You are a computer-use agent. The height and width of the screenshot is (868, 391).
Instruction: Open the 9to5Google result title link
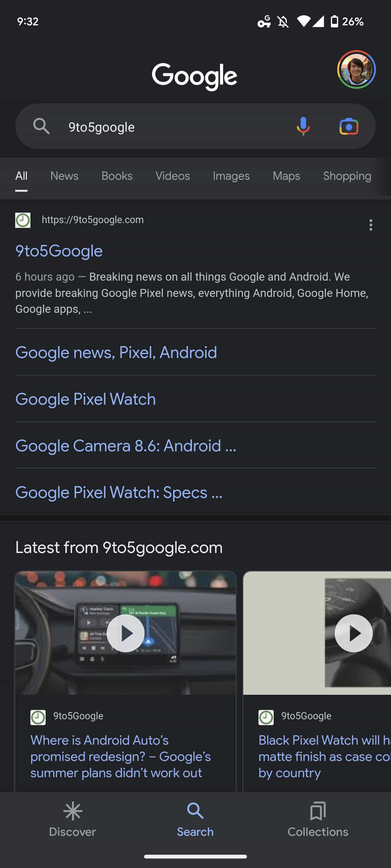tap(59, 251)
